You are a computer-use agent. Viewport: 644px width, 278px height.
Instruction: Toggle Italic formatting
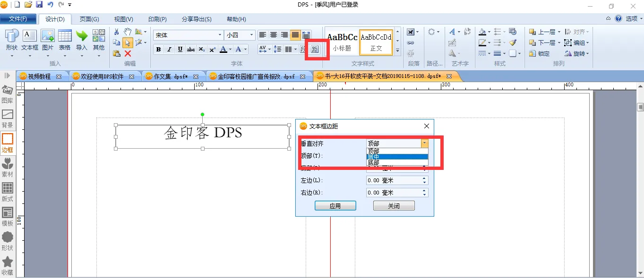pyautogui.click(x=169, y=49)
